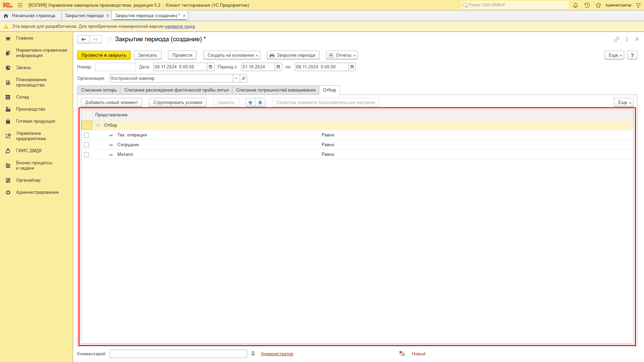The height and width of the screenshot is (362, 644).
Task: Open Заказы section in sidebar
Action: [x=36, y=68]
